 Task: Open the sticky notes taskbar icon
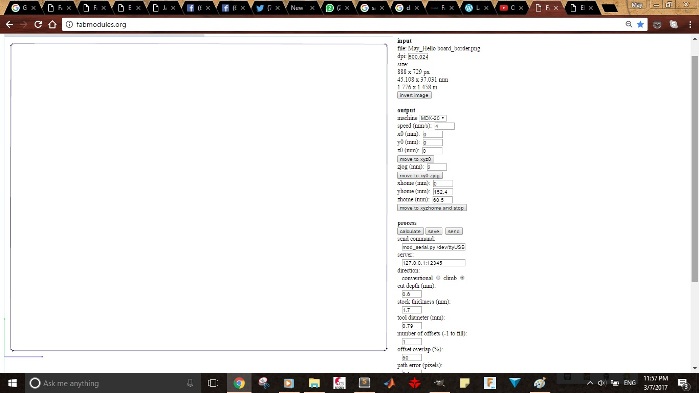point(465,383)
